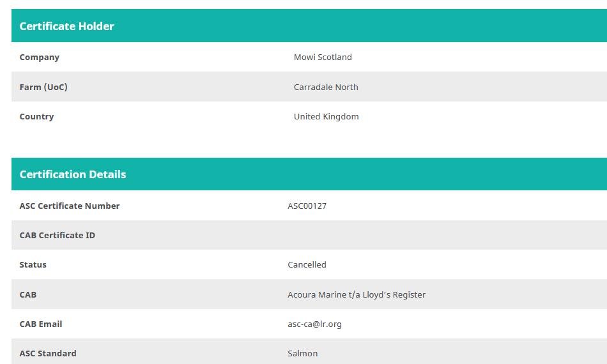The width and height of the screenshot is (607, 364).
Task: Select certificate number ASC00127
Action: pos(307,206)
